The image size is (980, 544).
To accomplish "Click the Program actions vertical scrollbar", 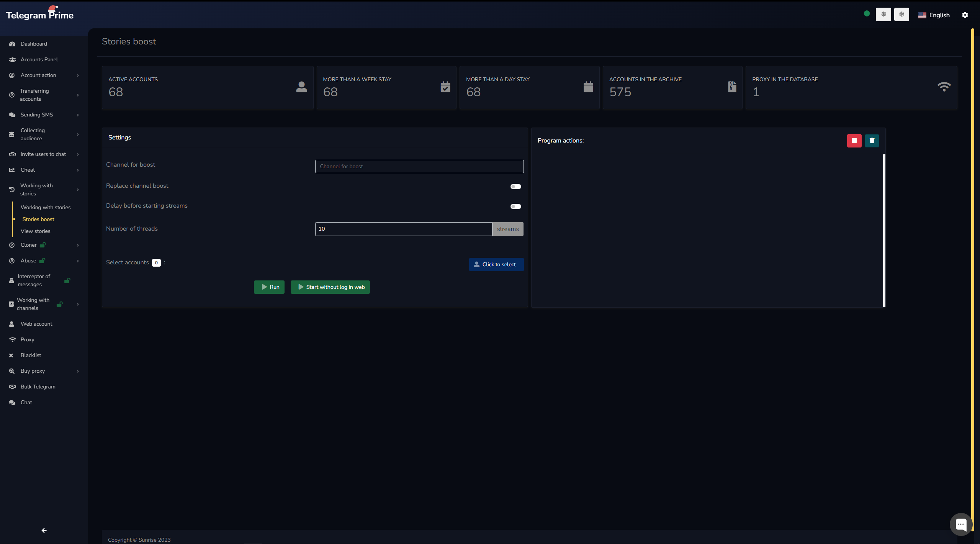I will [884, 230].
